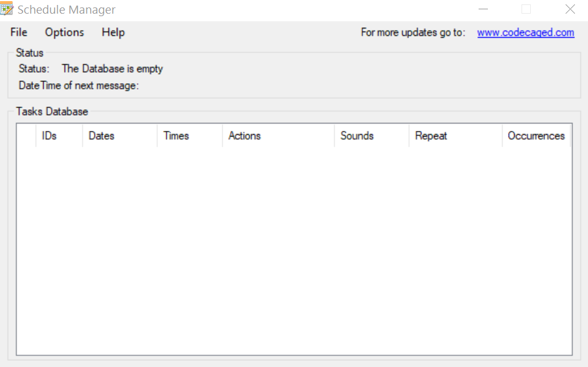Minimize the Schedule Manager window
The width and height of the screenshot is (588, 367).
pyautogui.click(x=483, y=9)
